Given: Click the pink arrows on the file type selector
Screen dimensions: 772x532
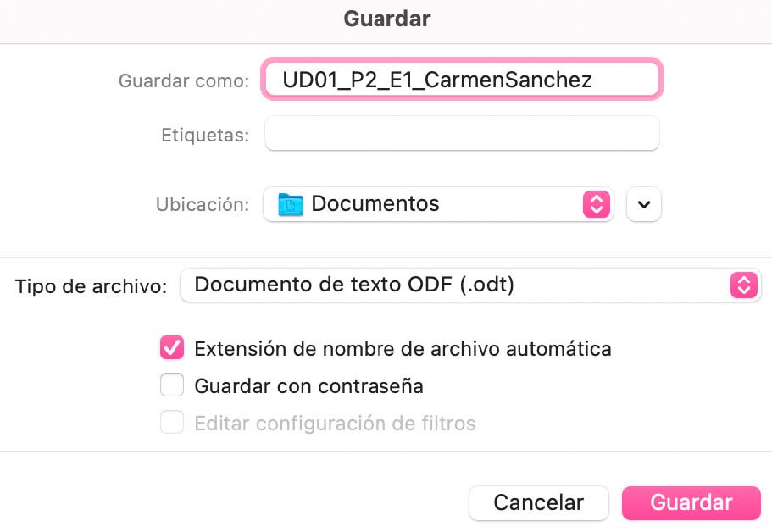Looking at the screenshot, I should [742, 285].
